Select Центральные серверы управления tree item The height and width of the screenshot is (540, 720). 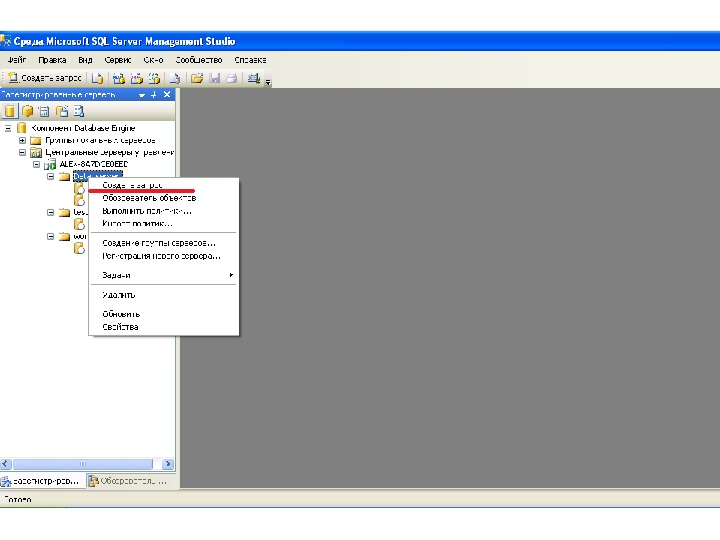109,152
